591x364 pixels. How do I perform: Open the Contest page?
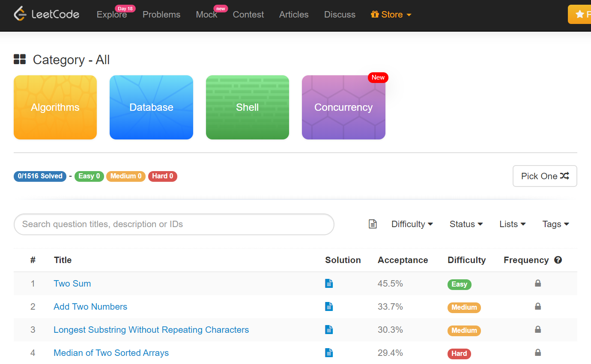click(x=248, y=15)
